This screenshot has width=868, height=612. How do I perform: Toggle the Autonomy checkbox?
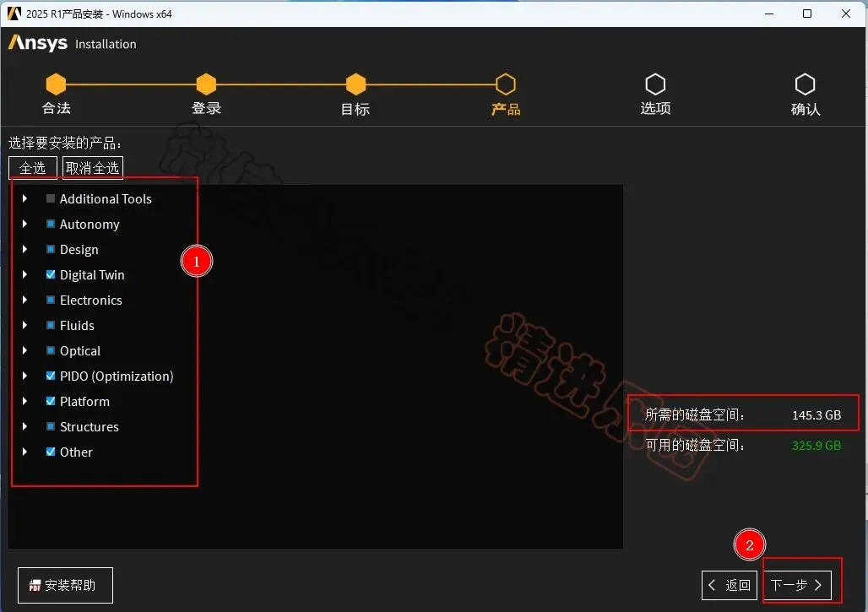click(51, 224)
